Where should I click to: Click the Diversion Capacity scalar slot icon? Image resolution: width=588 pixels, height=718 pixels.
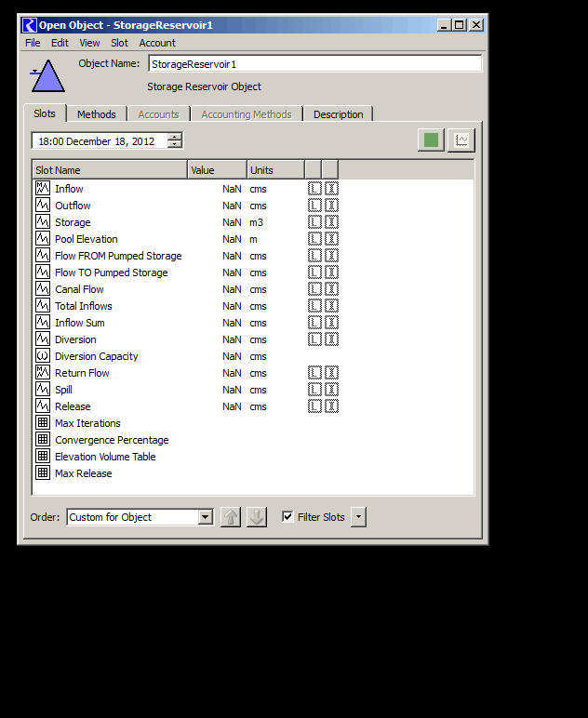[43, 355]
